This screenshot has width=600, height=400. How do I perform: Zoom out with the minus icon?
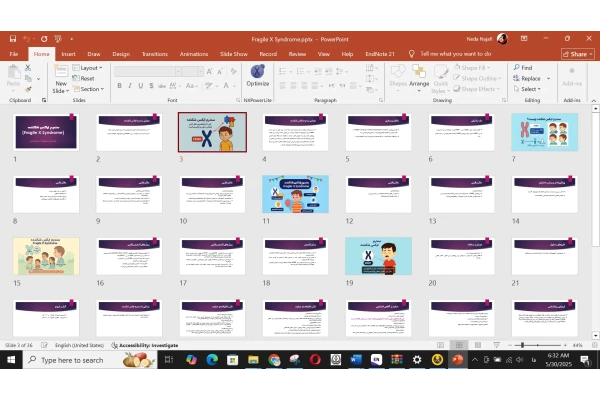click(510, 345)
